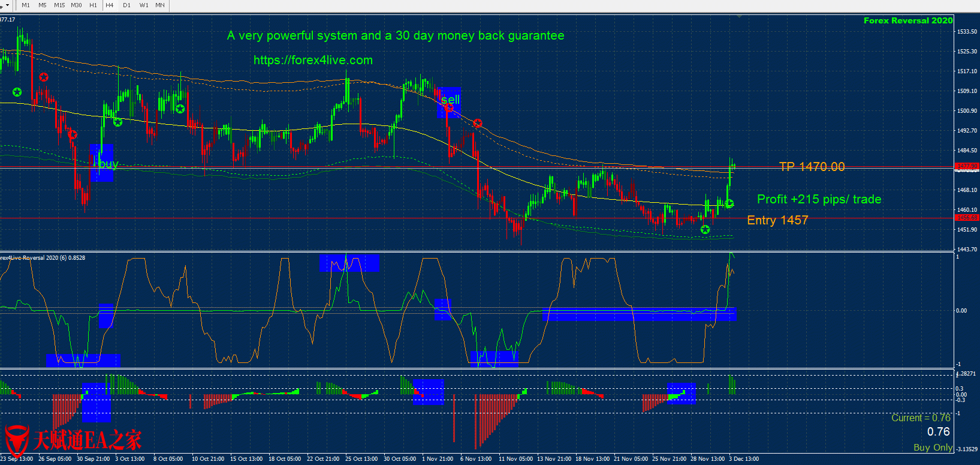Click the Forex Reversal 2020 title label

coord(907,20)
